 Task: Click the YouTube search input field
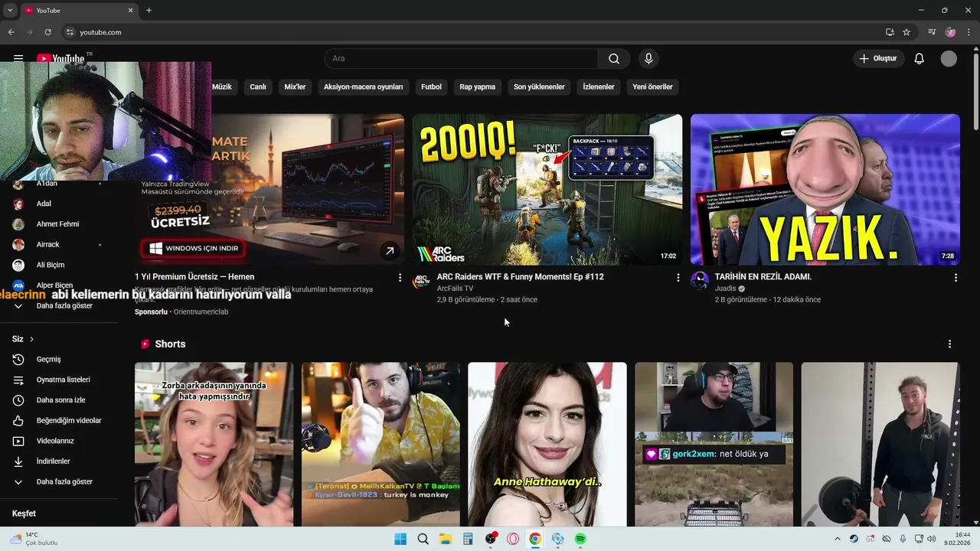[461, 59]
